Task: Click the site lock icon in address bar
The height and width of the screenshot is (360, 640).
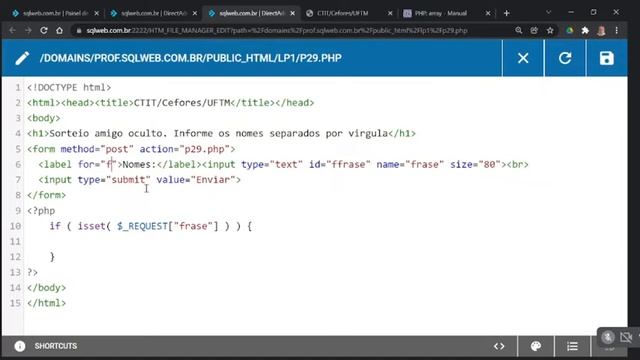Action: pyautogui.click(x=79, y=31)
